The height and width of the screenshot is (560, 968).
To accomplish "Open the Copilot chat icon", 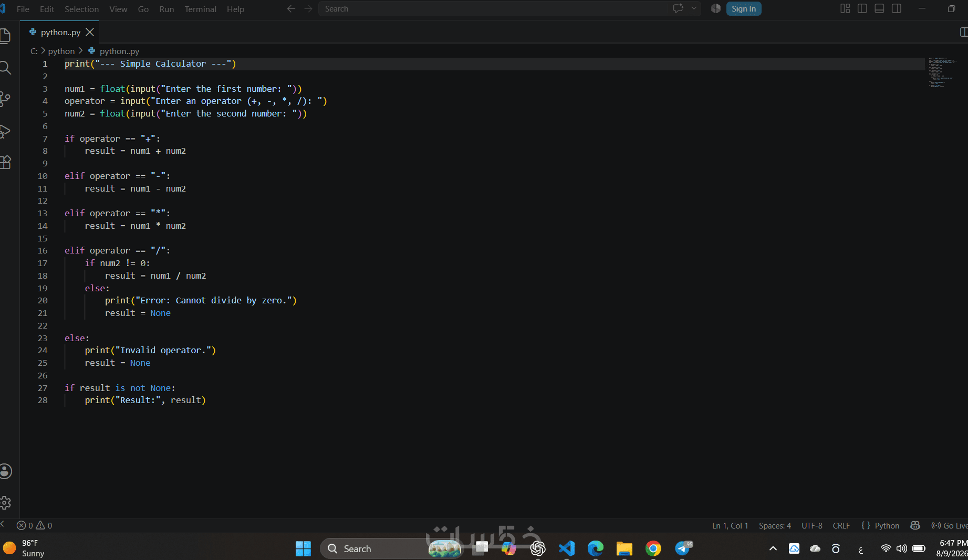I will point(678,8).
